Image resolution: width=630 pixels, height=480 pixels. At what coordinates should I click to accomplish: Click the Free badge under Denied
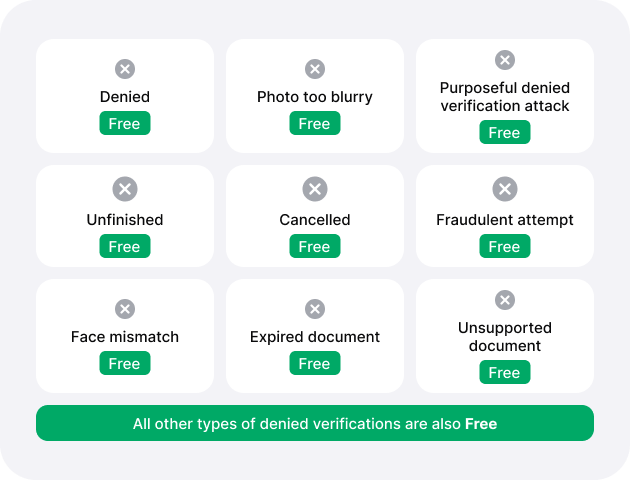[x=125, y=123]
